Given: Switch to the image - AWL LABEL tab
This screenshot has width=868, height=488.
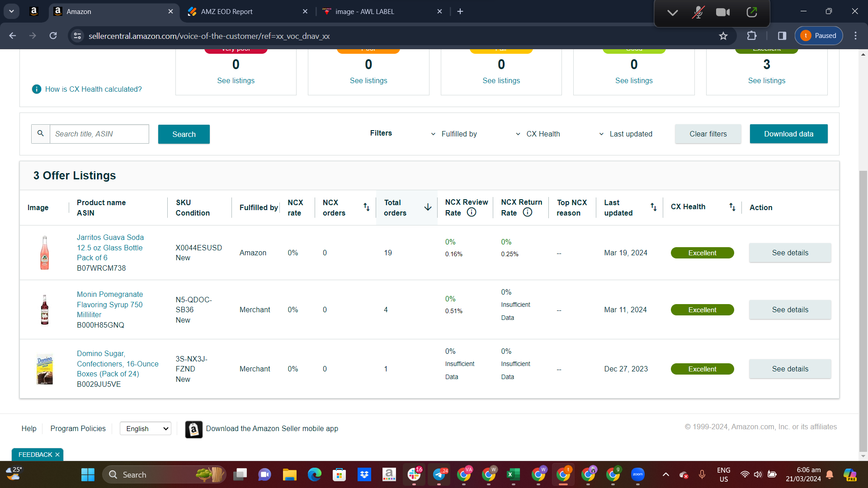Looking at the screenshot, I should [382, 11].
